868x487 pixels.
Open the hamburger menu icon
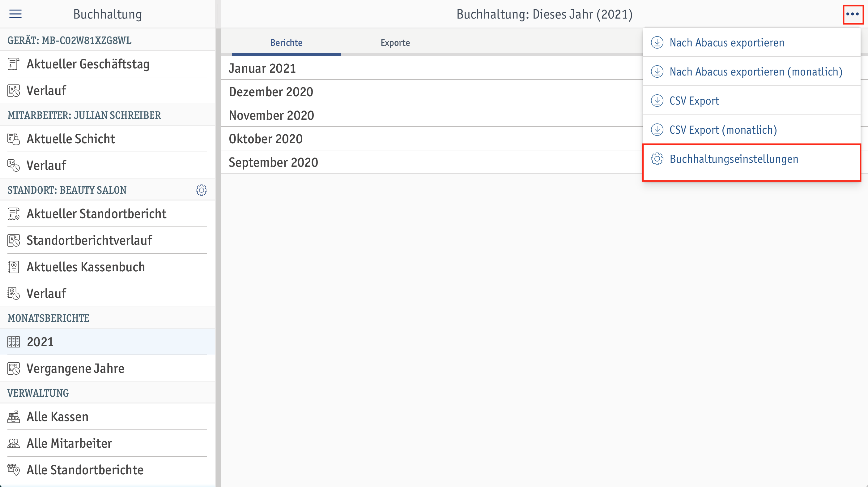pyautogui.click(x=15, y=14)
